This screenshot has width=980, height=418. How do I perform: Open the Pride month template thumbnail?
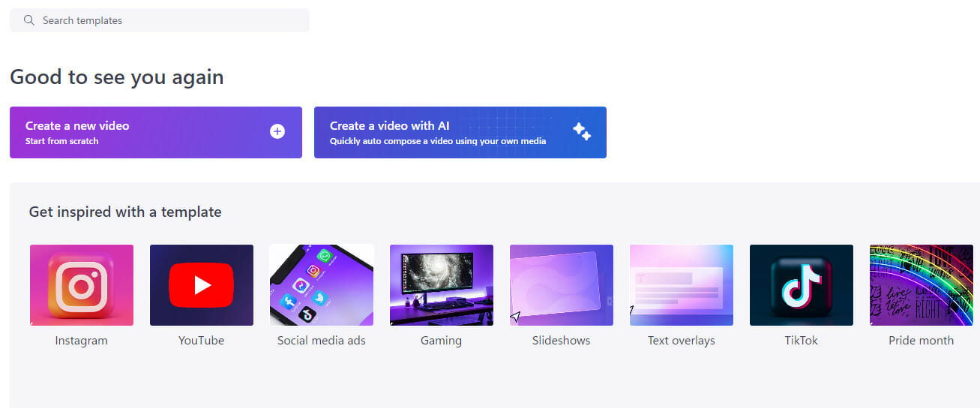922,285
